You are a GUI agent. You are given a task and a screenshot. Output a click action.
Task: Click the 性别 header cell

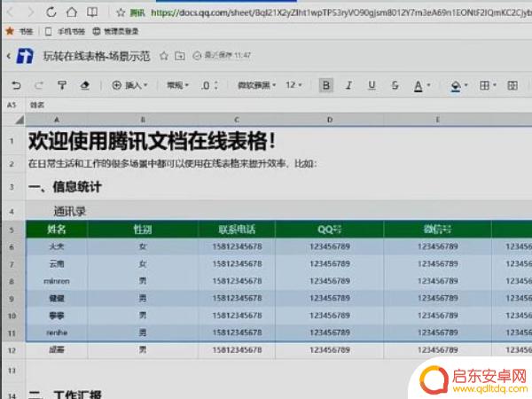click(x=143, y=230)
